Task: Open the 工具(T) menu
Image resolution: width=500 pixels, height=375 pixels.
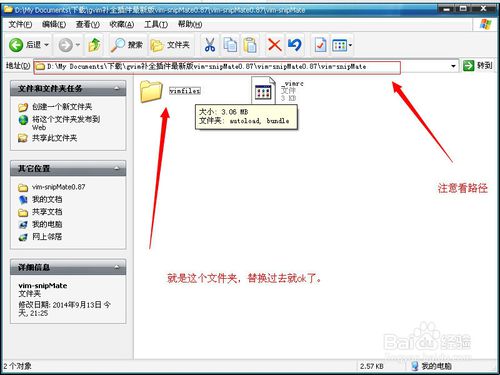Action: click(156, 24)
